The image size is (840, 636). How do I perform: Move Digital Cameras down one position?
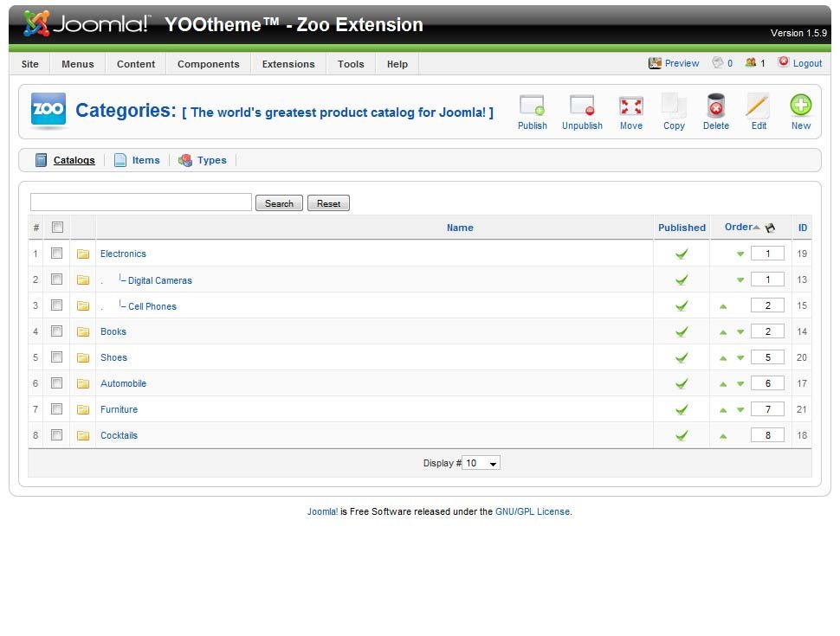point(740,279)
